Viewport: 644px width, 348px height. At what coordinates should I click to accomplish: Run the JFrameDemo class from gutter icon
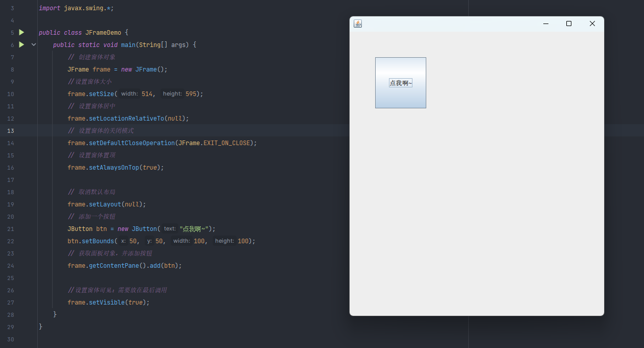pyautogui.click(x=21, y=32)
